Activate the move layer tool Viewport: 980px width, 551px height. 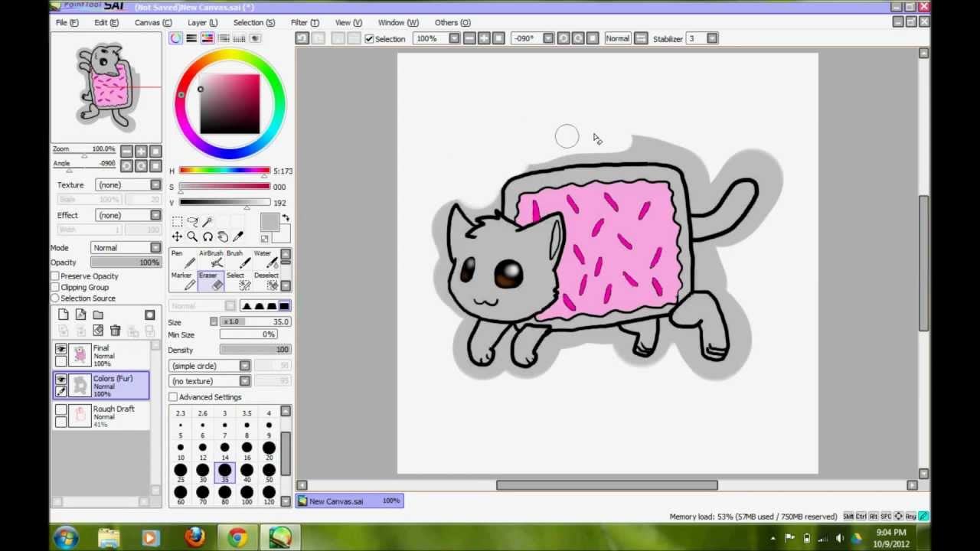click(x=177, y=237)
